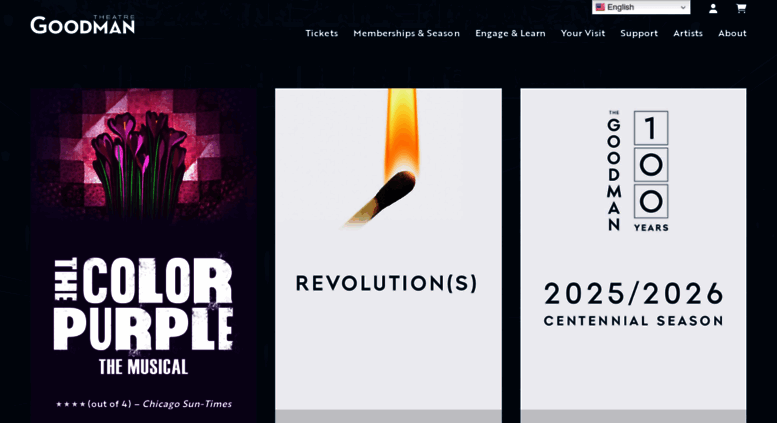Open the REVOLUTION(S) show title
This screenshot has width=777, height=423.
(x=387, y=283)
